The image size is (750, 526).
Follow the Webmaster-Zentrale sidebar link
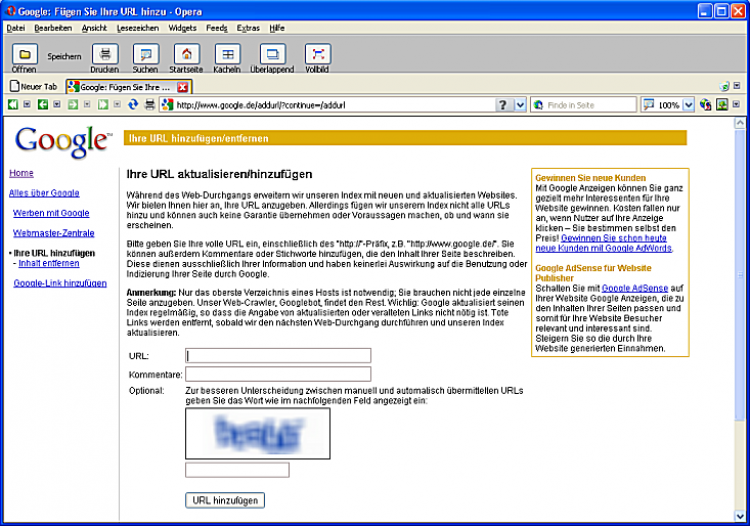[53, 233]
